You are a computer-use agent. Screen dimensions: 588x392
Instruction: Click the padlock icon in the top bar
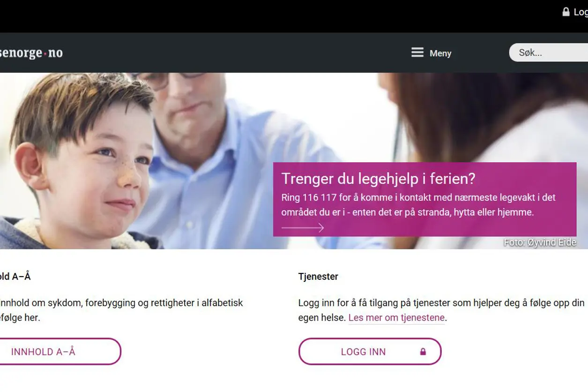566,12
